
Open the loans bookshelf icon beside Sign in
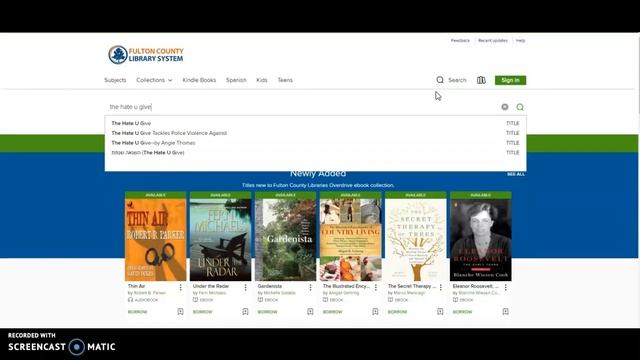[481, 80]
